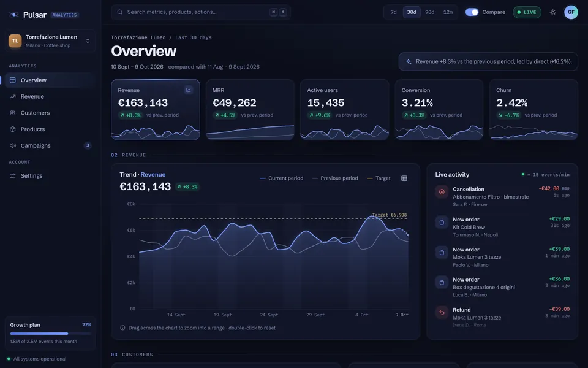
Task: Select the Churn KPI card
Action: (533, 110)
